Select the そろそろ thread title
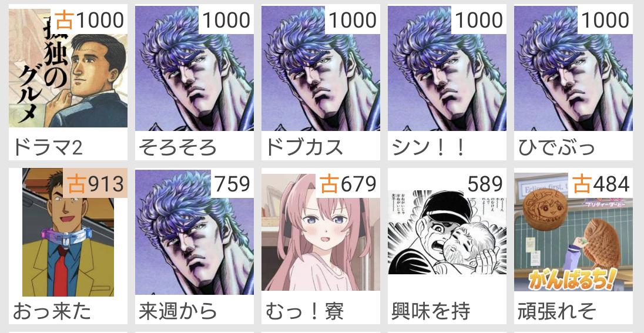 tap(177, 147)
